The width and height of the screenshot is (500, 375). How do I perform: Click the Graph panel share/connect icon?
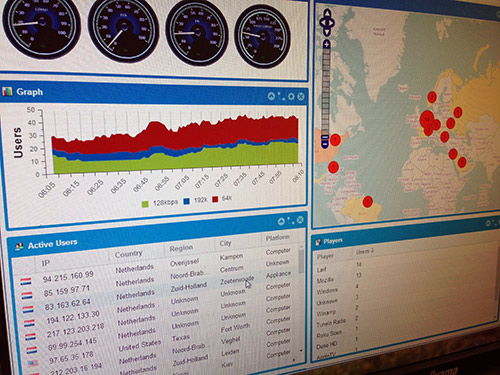pos(281,97)
